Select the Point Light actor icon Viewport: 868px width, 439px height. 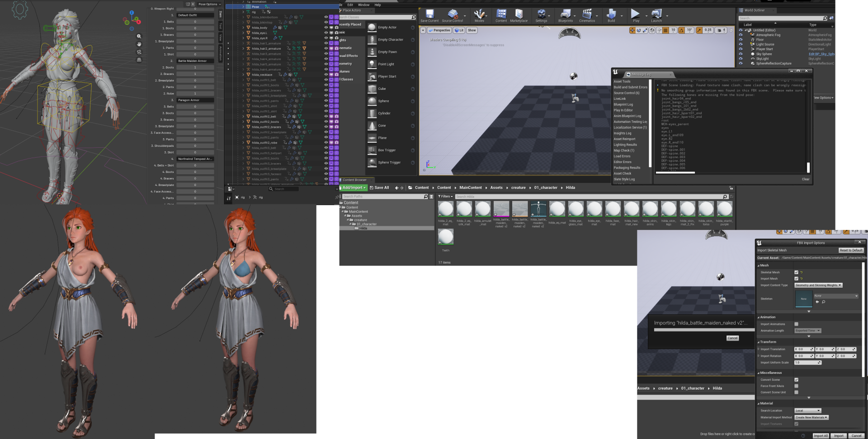[x=372, y=64]
